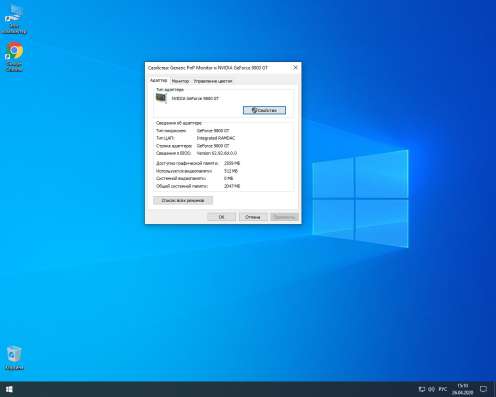The image size is (496, 397).
Task: Click the Отмена cancel button
Action: [x=252, y=217]
